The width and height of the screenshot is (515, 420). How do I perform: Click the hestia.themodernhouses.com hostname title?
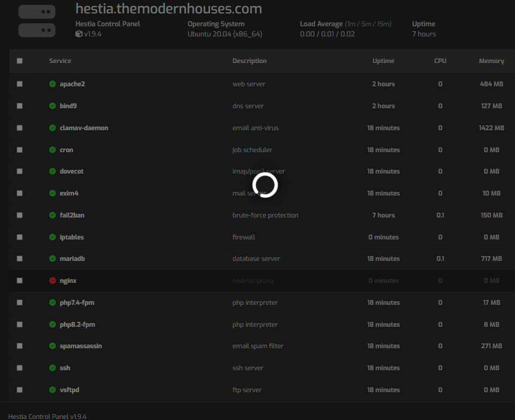169,9
